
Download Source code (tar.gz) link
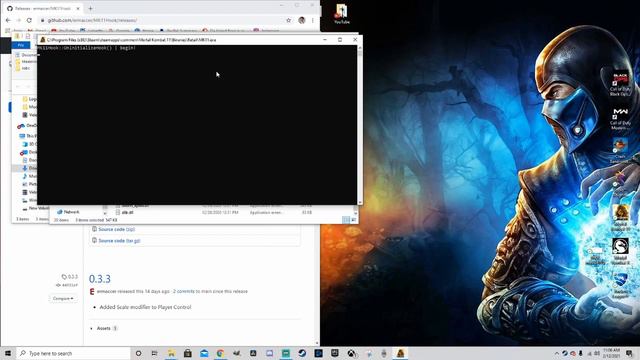119,241
